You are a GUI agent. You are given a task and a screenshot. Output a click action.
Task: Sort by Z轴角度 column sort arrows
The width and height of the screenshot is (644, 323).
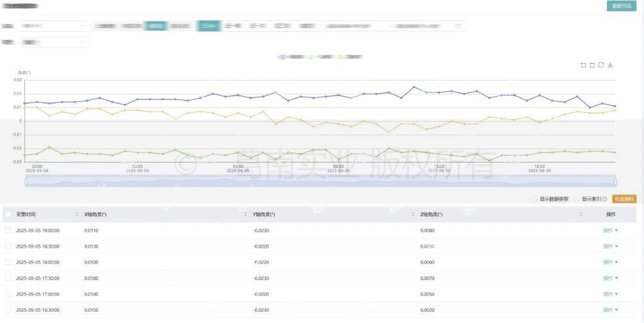(582, 214)
